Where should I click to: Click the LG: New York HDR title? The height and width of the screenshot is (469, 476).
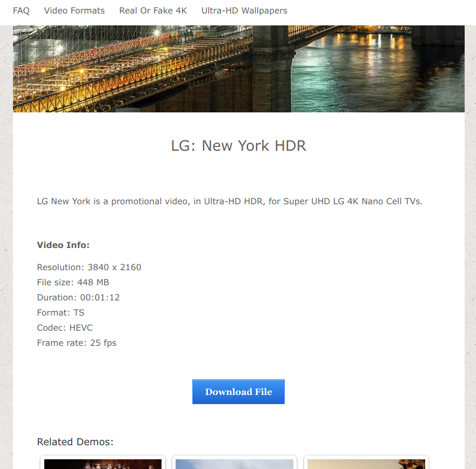pos(238,146)
